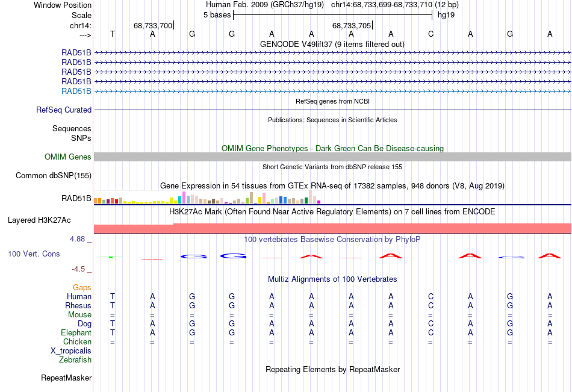
Task: Select the Scale track label
Action: [x=81, y=15]
